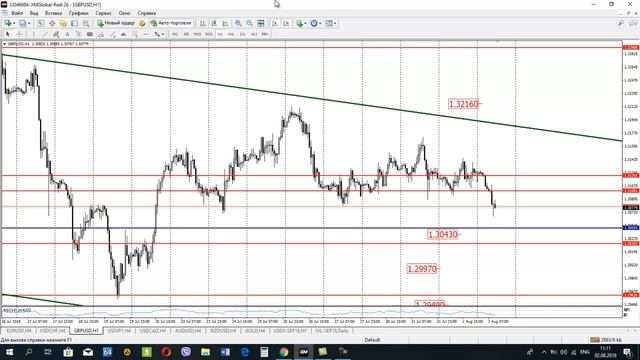Switch to H4 timeframe

click(x=231, y=34)
